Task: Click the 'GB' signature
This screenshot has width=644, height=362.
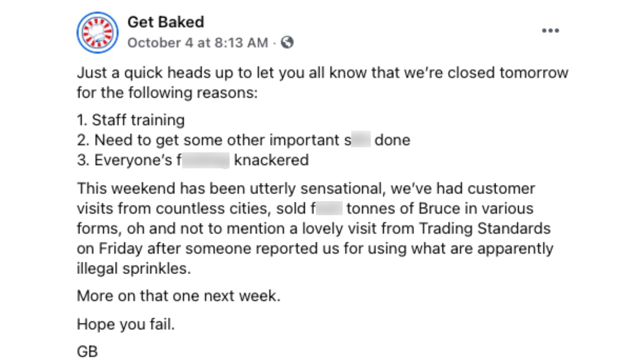Action: 88,351
